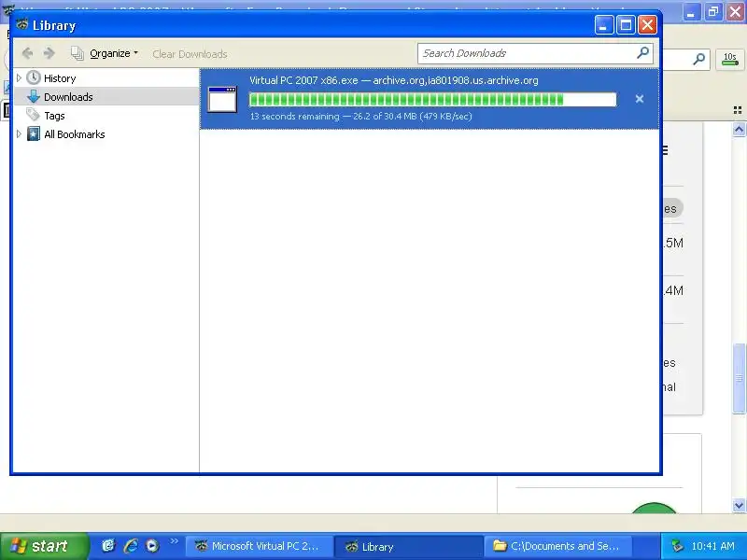
Task: Click the browser vertical scrollbar thumb
Action: pos(739,378)
